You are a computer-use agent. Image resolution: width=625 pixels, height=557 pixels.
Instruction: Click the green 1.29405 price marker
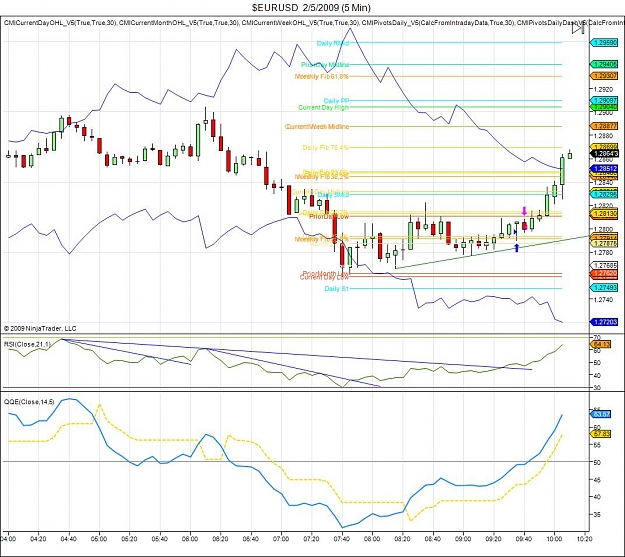pos(605,64)
